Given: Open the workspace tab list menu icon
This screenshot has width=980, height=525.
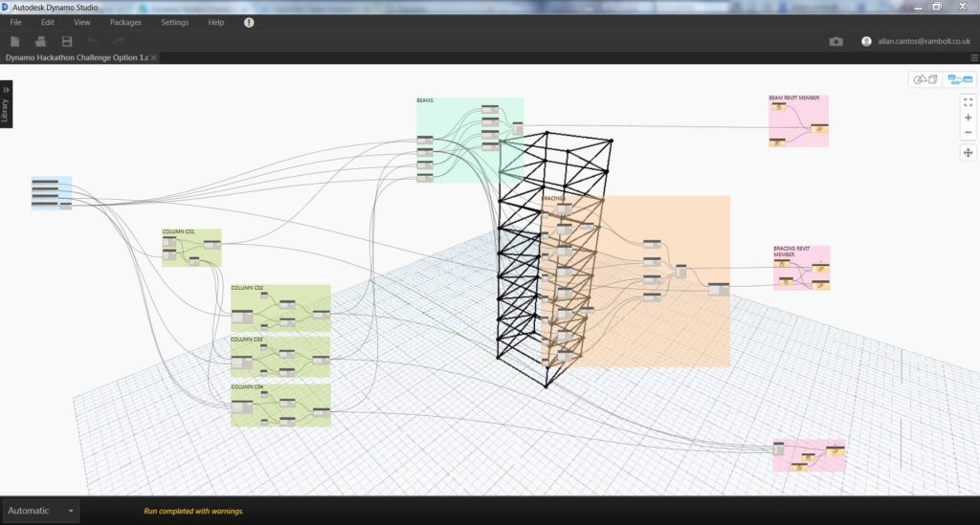Looking at the screenshot, I should [973, 57].
